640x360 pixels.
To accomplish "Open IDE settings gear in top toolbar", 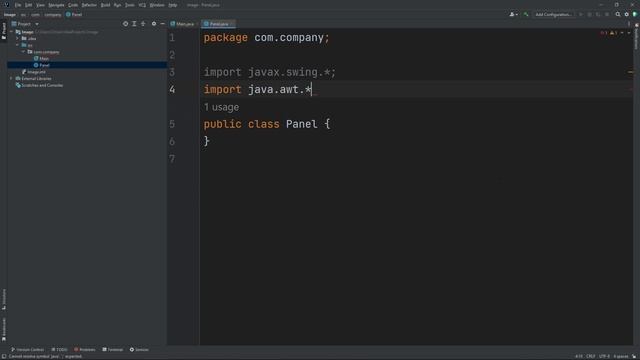I will pos(627,14).
